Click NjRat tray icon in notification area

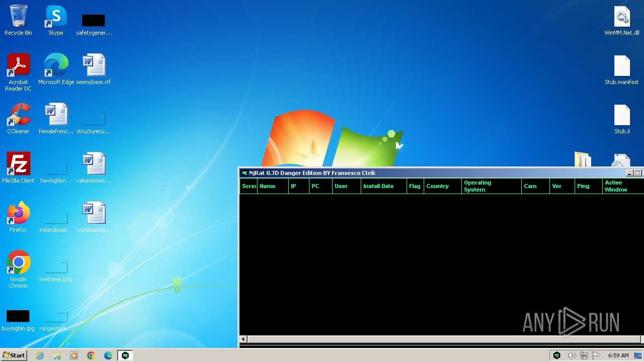point(557,355)
